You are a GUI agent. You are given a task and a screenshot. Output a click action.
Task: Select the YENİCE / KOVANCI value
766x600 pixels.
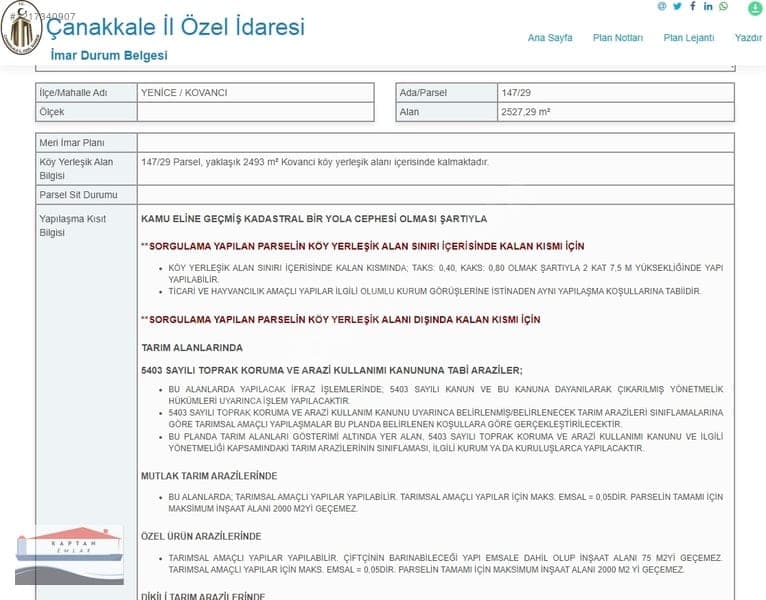coord(184,93)
